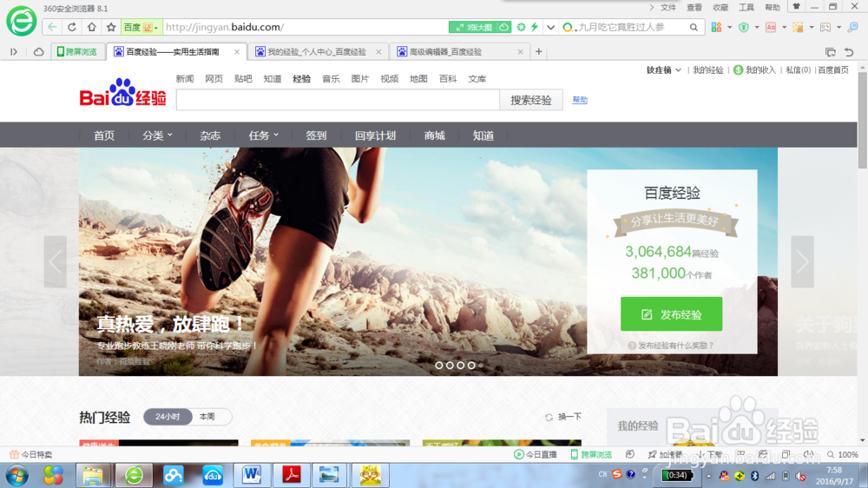Show the next banner with the right arrow
Screen dimensions: 868x488
[x=802, y=261]
